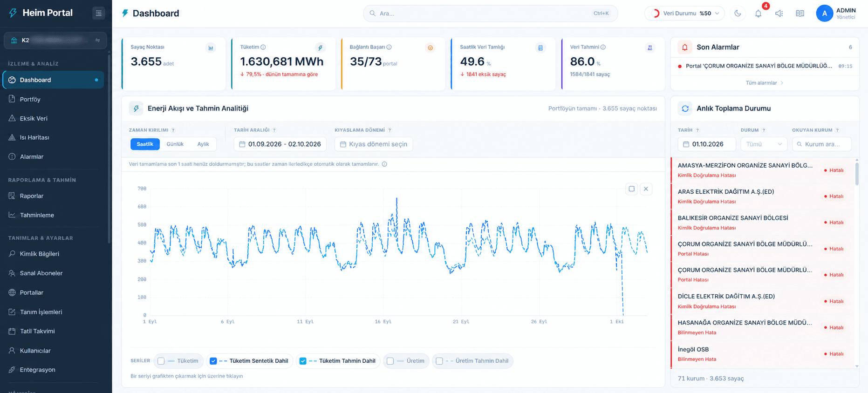Click the institution list scrollbar
Image resolution: width=868 pixels, height=393 pixels.
(x=857, y=173)
